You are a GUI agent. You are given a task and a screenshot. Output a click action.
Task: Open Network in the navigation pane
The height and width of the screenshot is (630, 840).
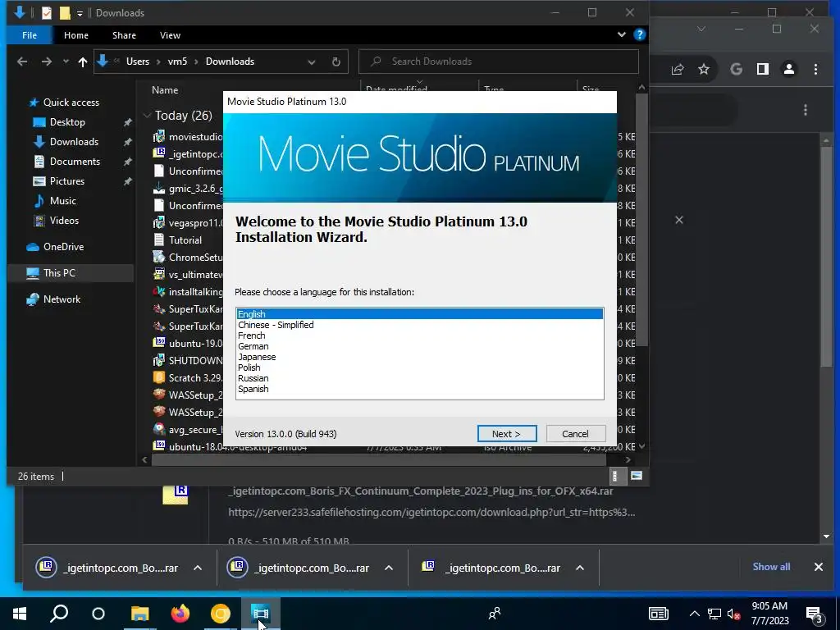pos(62,299)
